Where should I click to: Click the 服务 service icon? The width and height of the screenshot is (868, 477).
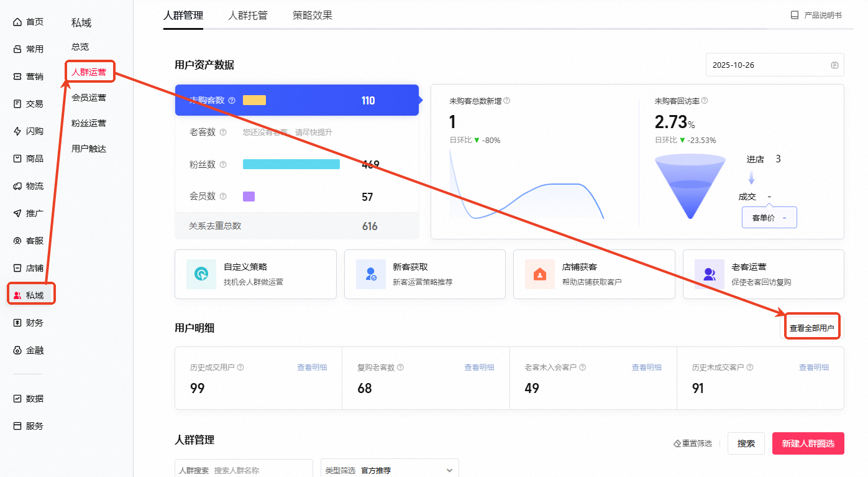pyautogui.click(x=17, y=426)
